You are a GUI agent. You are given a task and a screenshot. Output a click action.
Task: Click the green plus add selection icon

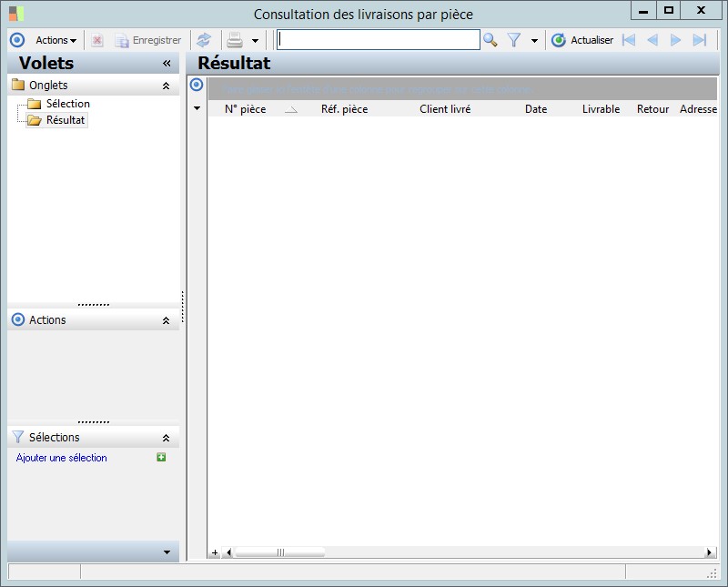161,458
